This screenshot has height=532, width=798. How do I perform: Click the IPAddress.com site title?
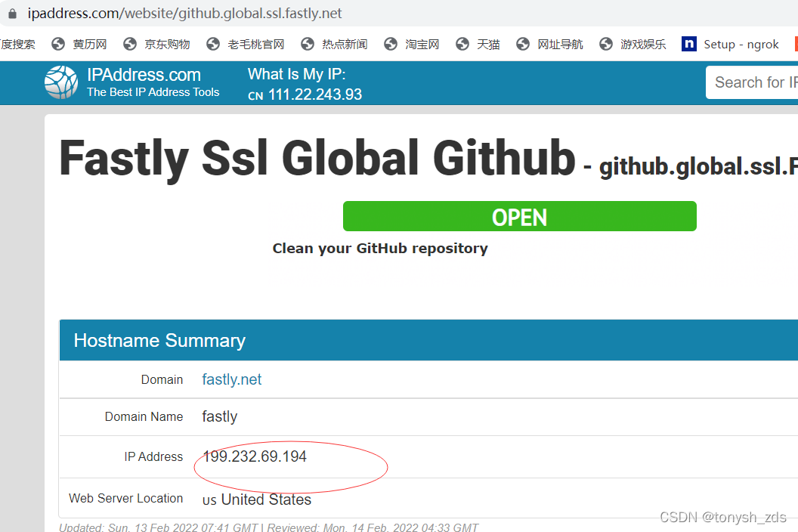click(x=144, y=75)
